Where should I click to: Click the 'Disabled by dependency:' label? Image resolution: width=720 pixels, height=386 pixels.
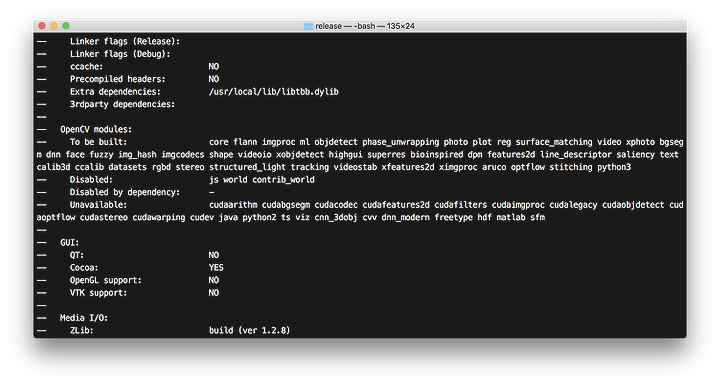click(125, 192)
